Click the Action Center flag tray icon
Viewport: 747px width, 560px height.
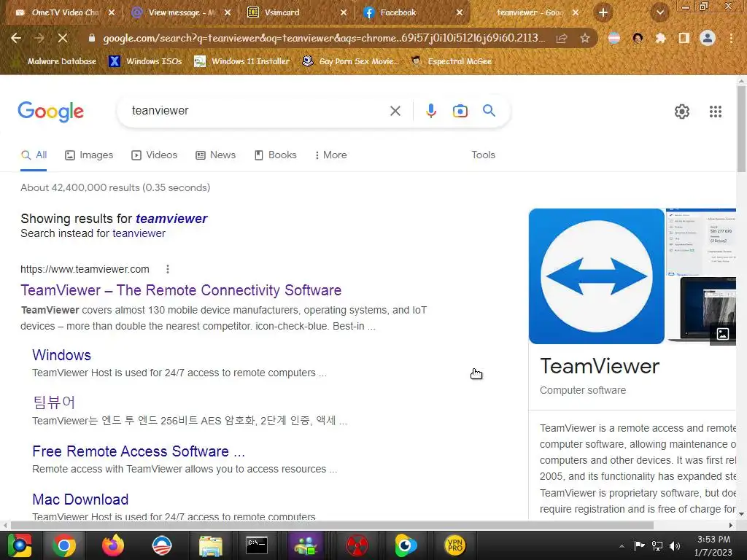pos(639,545)
